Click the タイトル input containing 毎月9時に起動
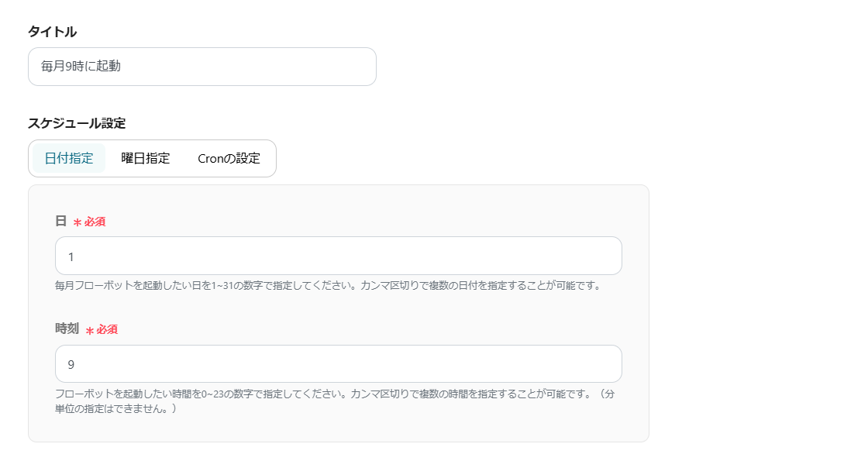This screenshot has height=461, width=868. click(x=201, y=67)
